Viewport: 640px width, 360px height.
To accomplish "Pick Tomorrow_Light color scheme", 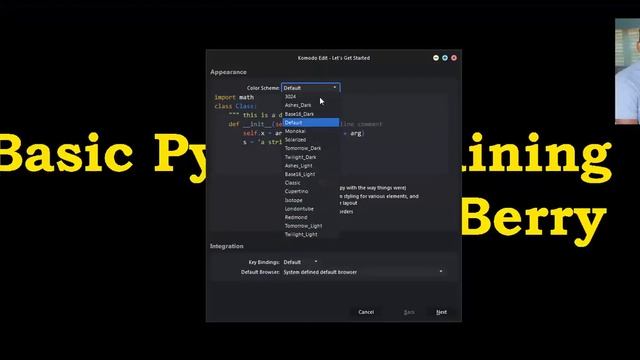I will (x=311, y=226).
